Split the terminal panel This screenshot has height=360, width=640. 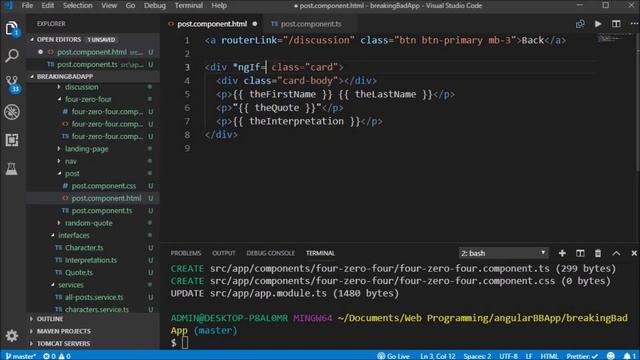pos(580,253)
